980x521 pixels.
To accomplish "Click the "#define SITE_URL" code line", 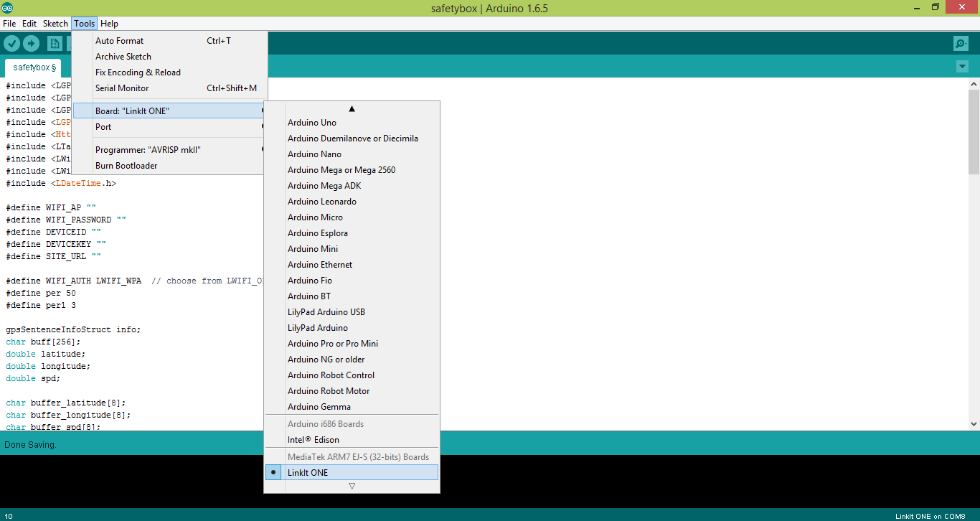I will point(54,256).
